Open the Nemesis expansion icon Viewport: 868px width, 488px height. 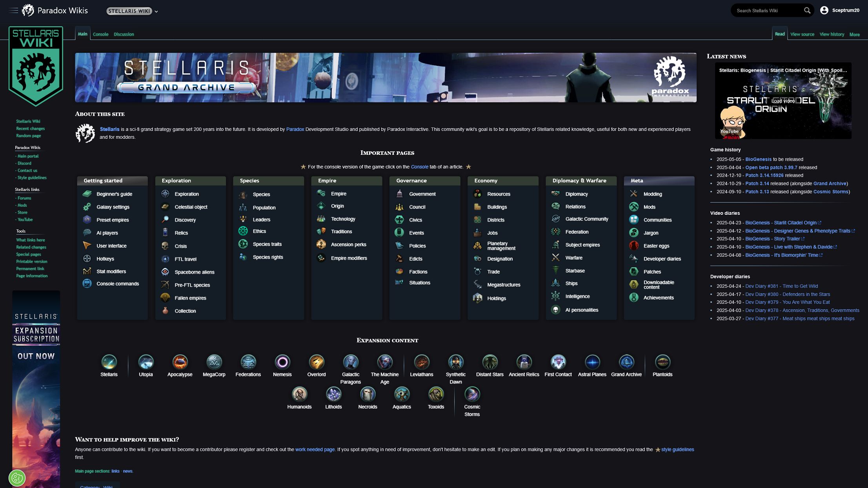click(x=282, y=362)
